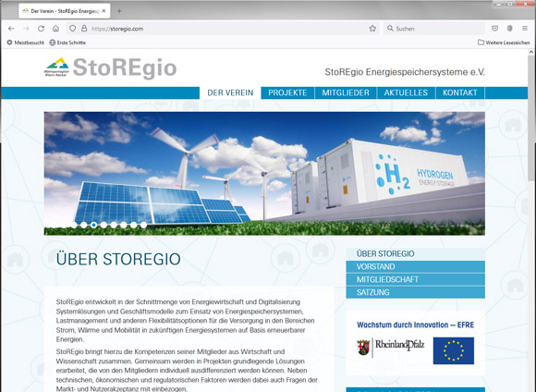Click the padlock site security icon
Screen dimensions: 536x392
pos(84,29)
